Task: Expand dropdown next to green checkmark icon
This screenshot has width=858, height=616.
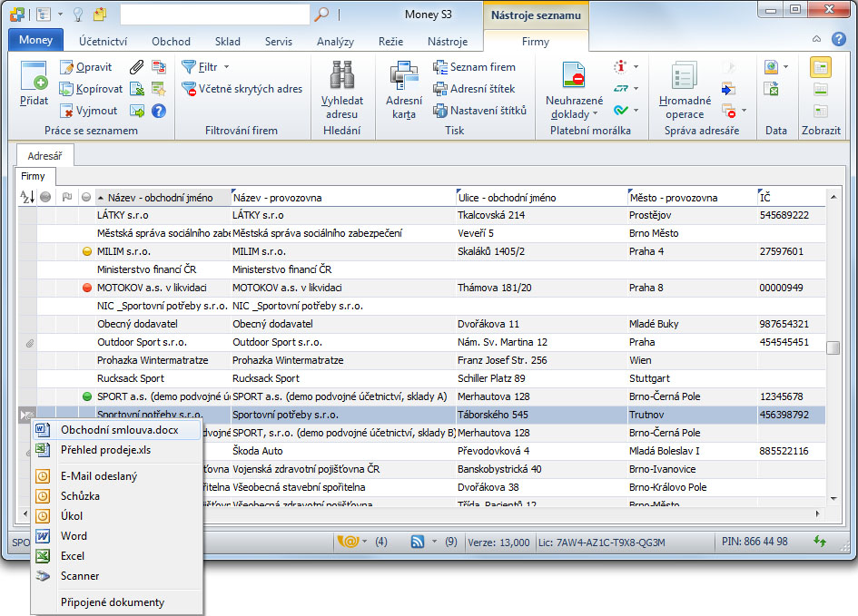Action: (636, 111)
